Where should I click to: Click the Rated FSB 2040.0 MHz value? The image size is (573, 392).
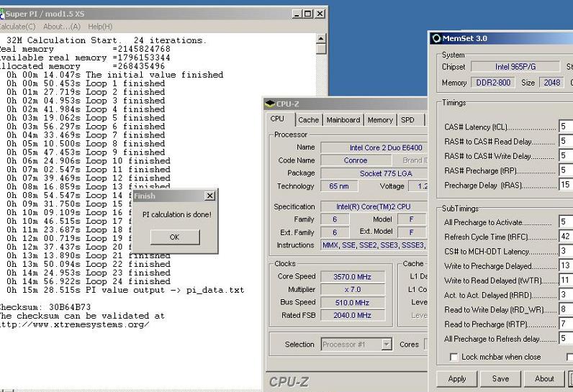(x=352, y=315)
